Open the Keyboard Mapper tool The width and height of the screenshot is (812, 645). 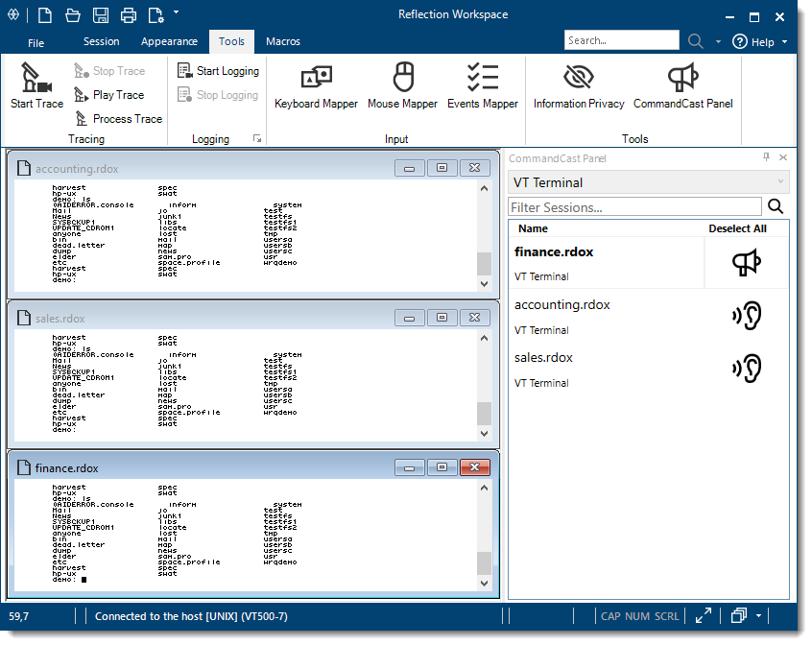click(316, 84)
